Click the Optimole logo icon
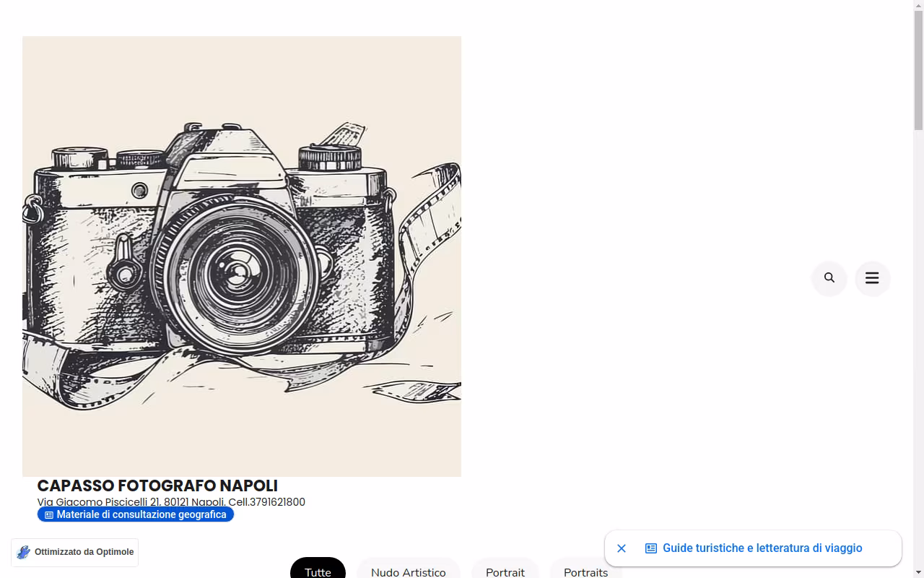 point(24,552)
